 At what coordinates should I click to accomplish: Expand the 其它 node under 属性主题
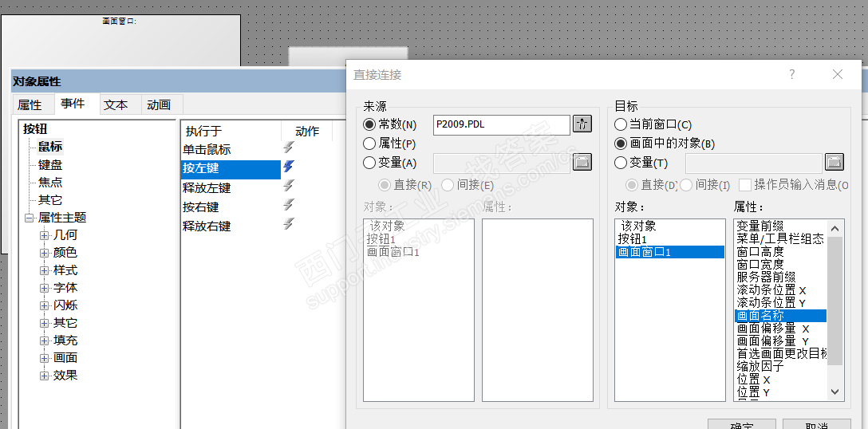click(45, 323)
